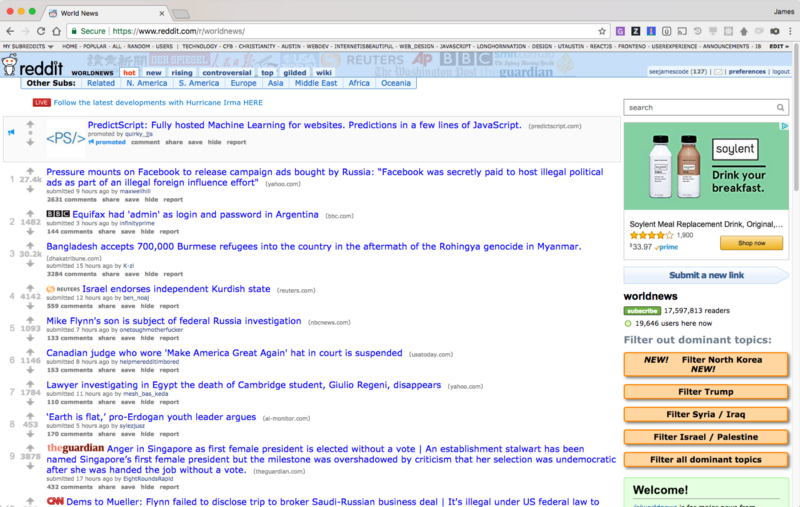This screenshot has width=800, height=507.
Task: Select the N. America sub link
Action: coord(147,83)
